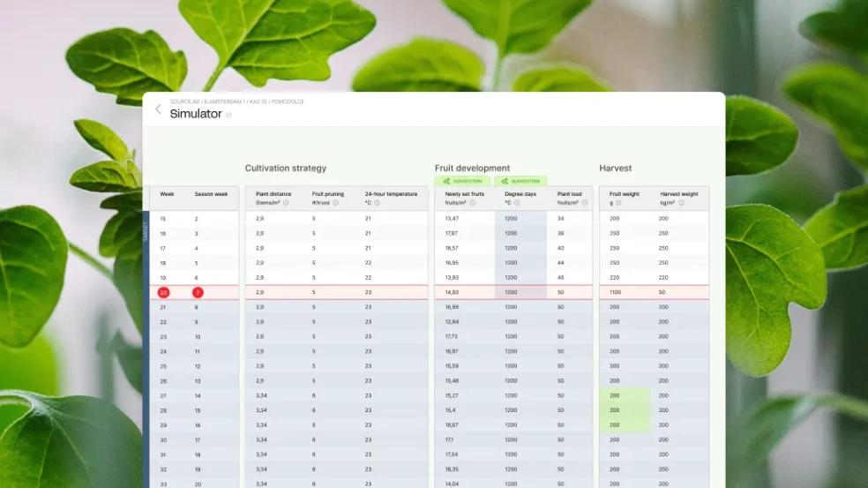Click the Harvest weight info icon
Viewport: 868px width, 488px height.
coord(685,203)
